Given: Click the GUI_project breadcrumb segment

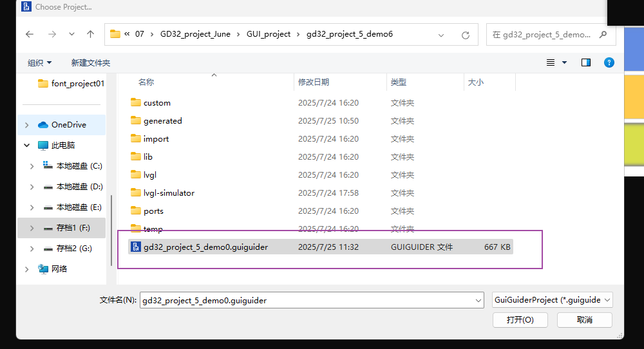Looking at the screenshot, I should [269, 34].
